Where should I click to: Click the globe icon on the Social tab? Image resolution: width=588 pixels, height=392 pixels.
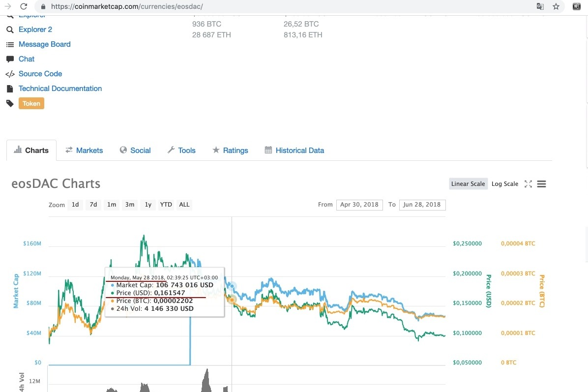point(123,150)
